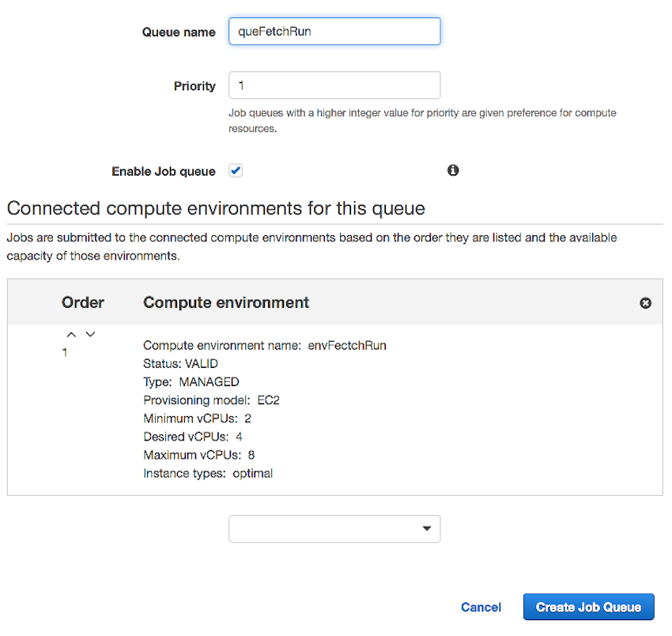Viewport: 672px width, 636px height.
Task: Click the Enable Job queue label
Action: coord(164,171)
